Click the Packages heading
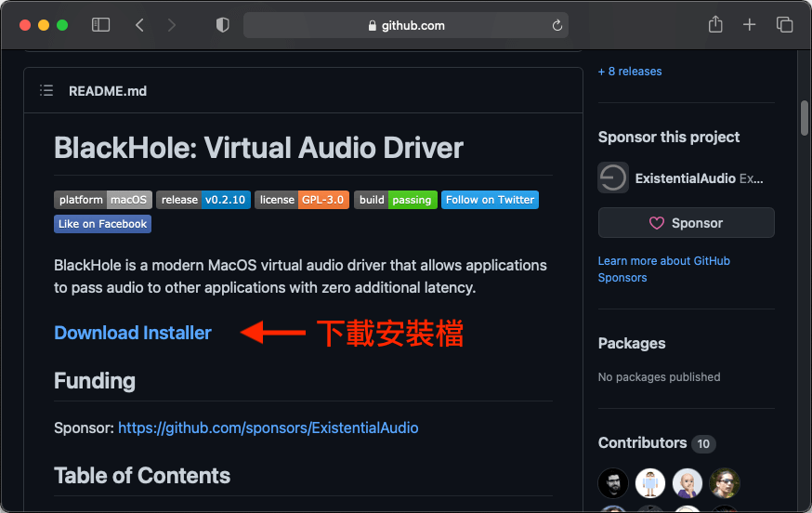 pos(632,344)
